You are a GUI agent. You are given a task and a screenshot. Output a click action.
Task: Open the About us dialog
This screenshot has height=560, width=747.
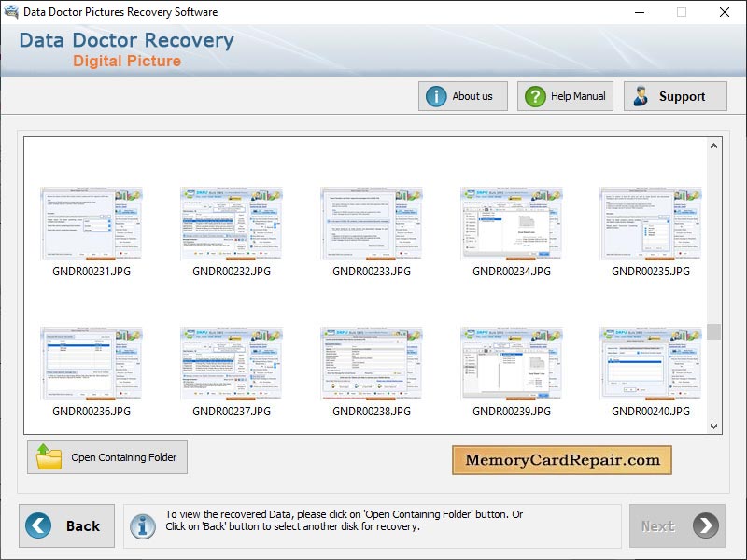click(464, 95)
